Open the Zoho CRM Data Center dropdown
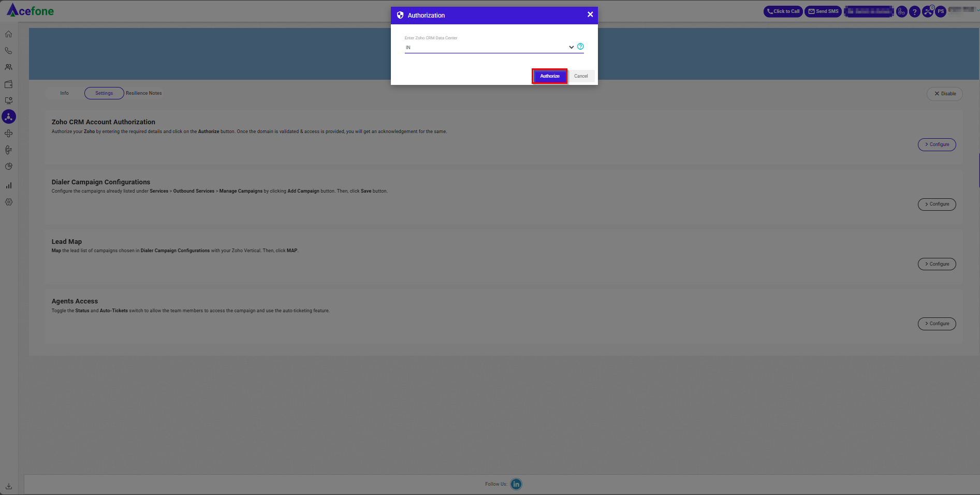980x495 pixels. pyautogui.click(x=490, y=47)
